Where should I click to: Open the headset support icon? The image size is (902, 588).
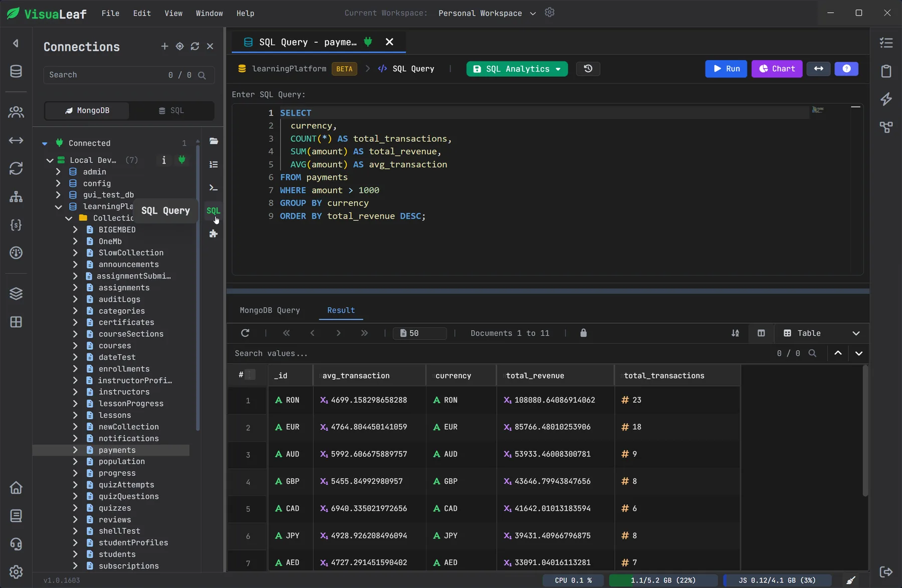pos(16,544)
